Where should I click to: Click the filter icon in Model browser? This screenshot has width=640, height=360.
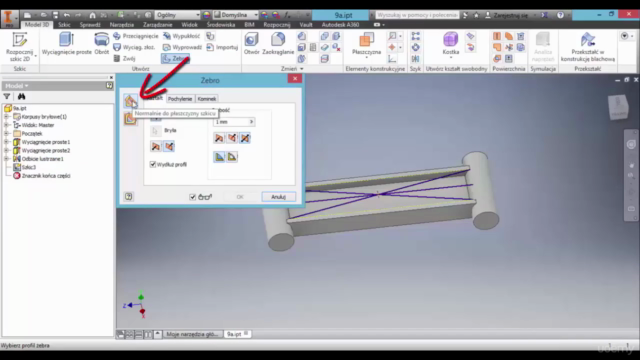[x=7, y=96]
